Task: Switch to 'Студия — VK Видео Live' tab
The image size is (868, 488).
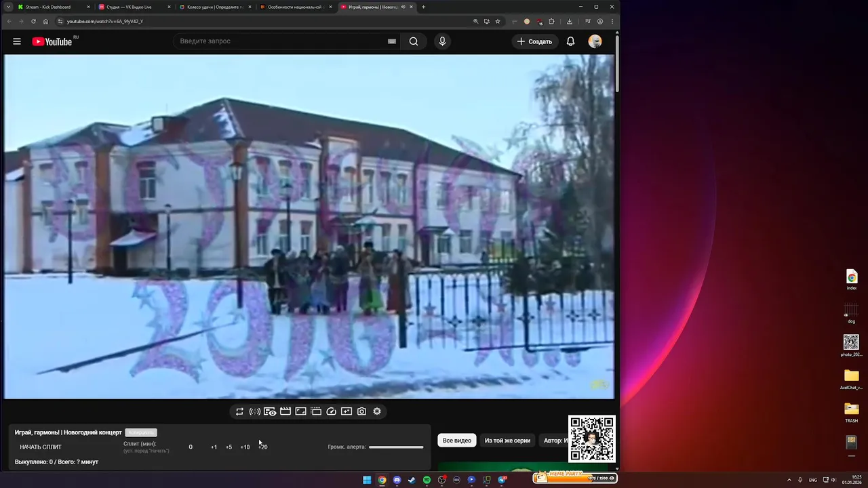Action: [x=134, y=7]
